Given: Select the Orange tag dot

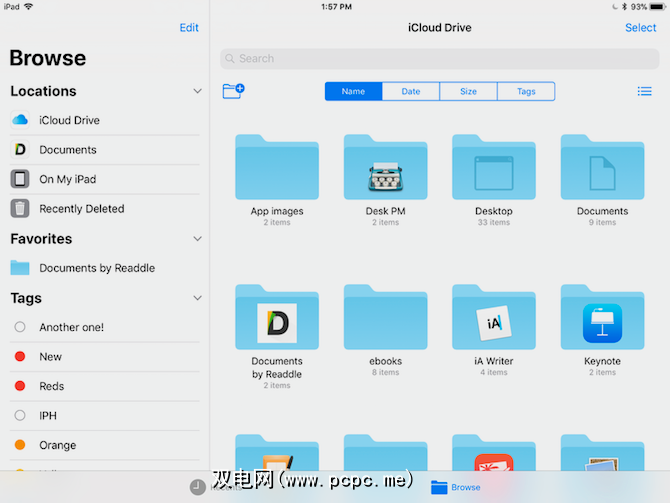Looking at the screenshot, I should click(x=20, y=445).
